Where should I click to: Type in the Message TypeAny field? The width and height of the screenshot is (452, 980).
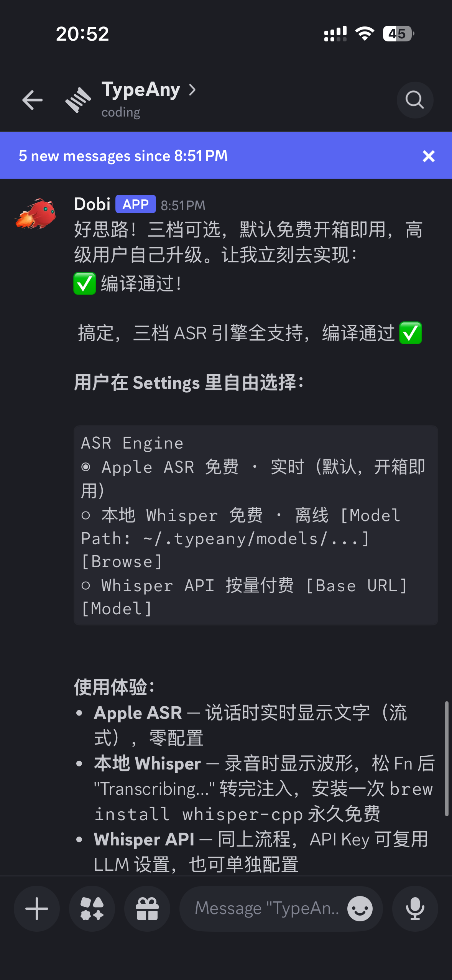[x=266, y=908]
